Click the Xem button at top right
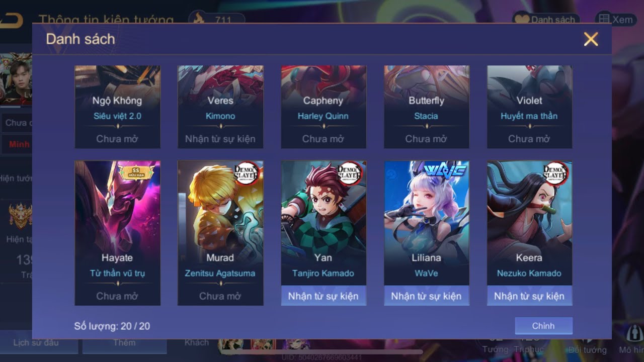The height and width of the screenshot is (362, 644). click(616, 19)
